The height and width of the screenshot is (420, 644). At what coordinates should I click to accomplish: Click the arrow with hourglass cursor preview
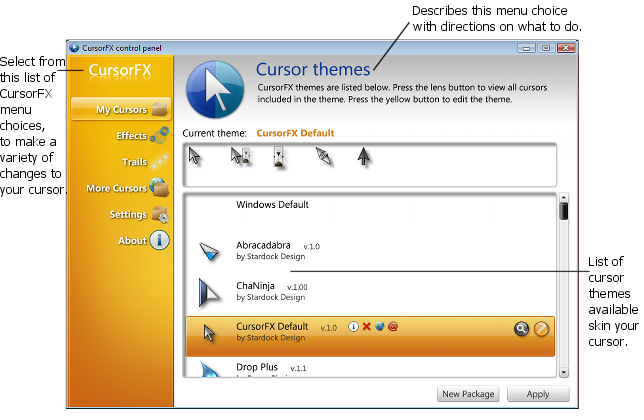coord(240,156)
